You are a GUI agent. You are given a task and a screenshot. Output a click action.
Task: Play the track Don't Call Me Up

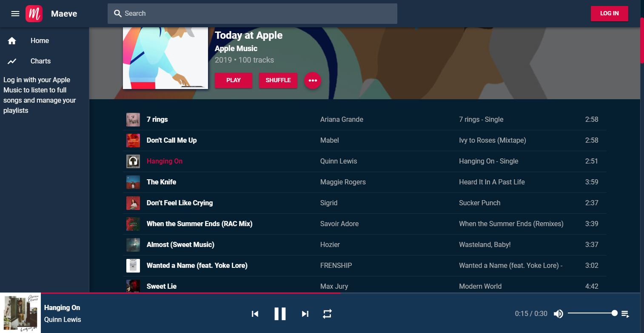click(x=172, y=141)
